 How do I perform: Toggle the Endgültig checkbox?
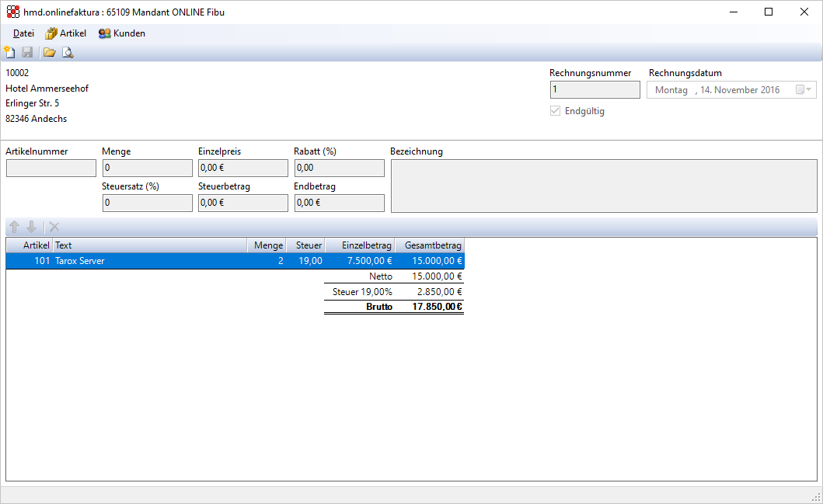[555, 111]
